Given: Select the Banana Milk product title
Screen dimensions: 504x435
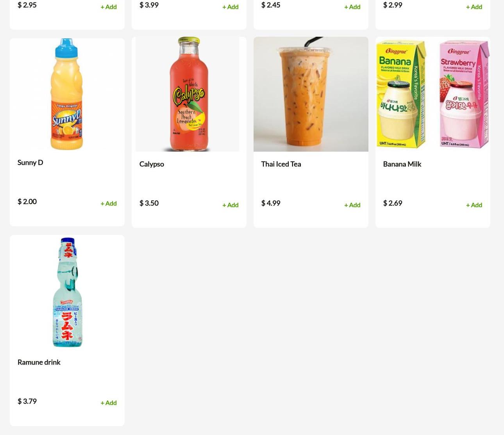Looking at the screenshot, I should click(402, 164).
